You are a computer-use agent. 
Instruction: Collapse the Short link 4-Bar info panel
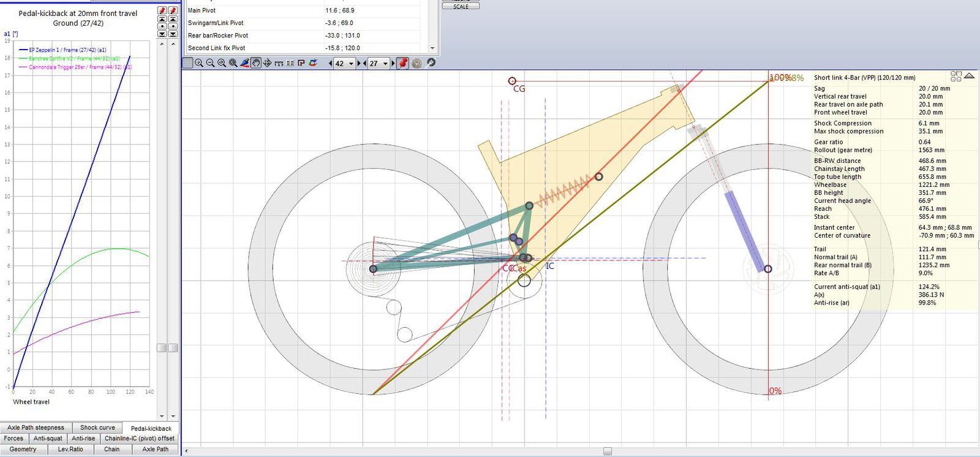click(x=969, y=76)
